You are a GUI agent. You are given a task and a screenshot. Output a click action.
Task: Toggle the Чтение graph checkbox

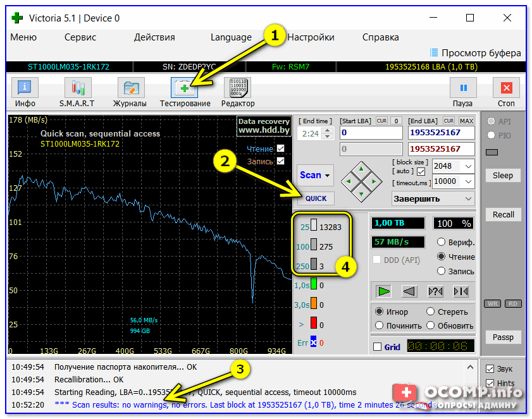click(x=280, y=149)
